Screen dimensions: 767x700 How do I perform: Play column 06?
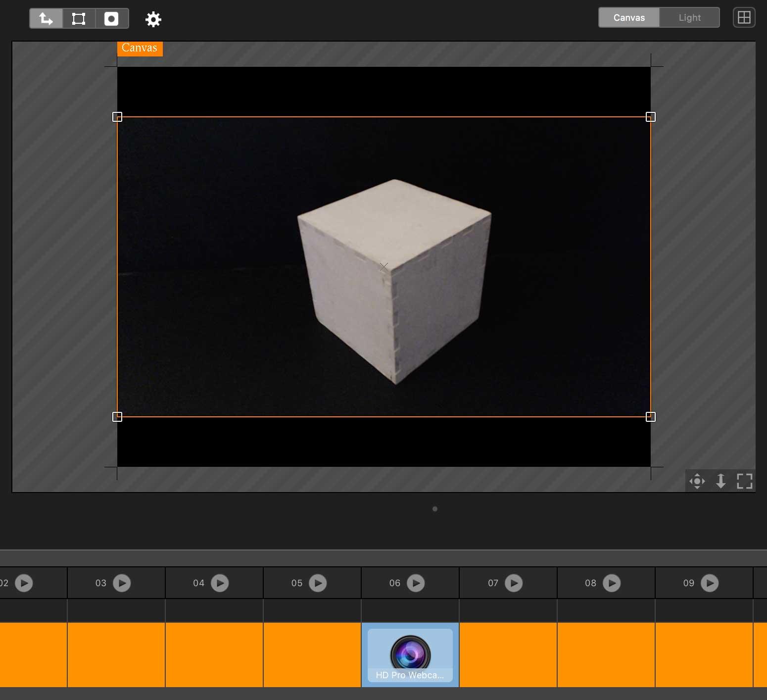[x=416, y=583]
